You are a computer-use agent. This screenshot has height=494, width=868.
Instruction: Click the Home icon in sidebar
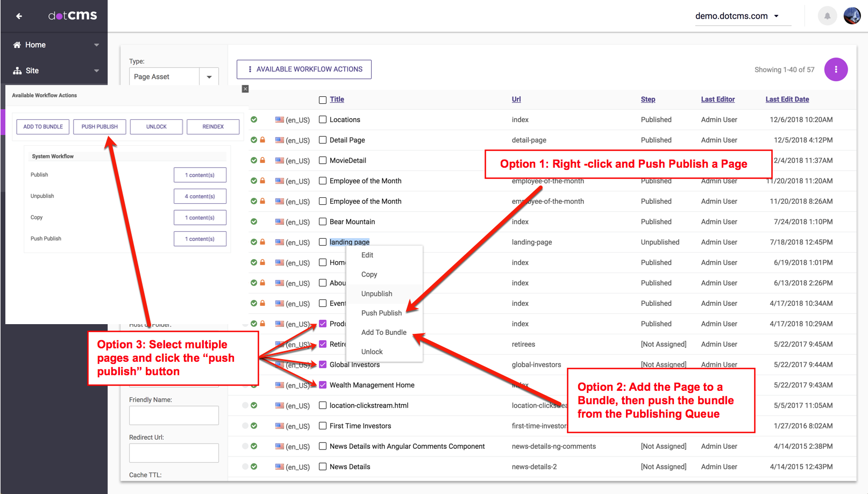[17, 45]
